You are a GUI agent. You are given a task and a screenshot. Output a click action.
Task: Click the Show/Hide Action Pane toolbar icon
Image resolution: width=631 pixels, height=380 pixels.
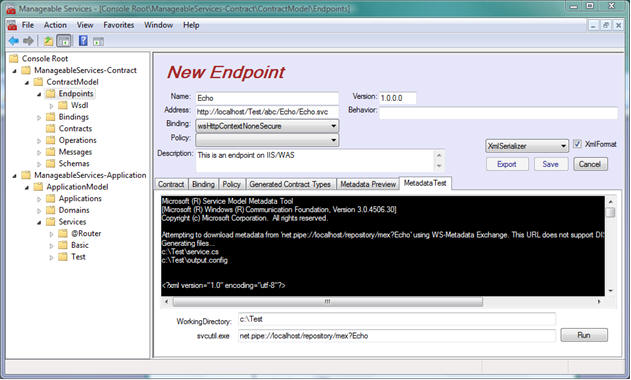pos(98,41)
